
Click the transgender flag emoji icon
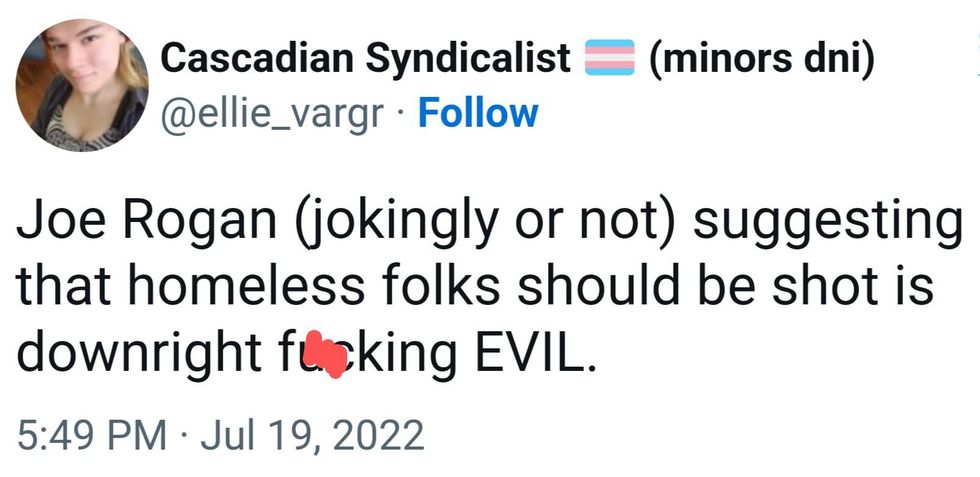coord(610,58)
